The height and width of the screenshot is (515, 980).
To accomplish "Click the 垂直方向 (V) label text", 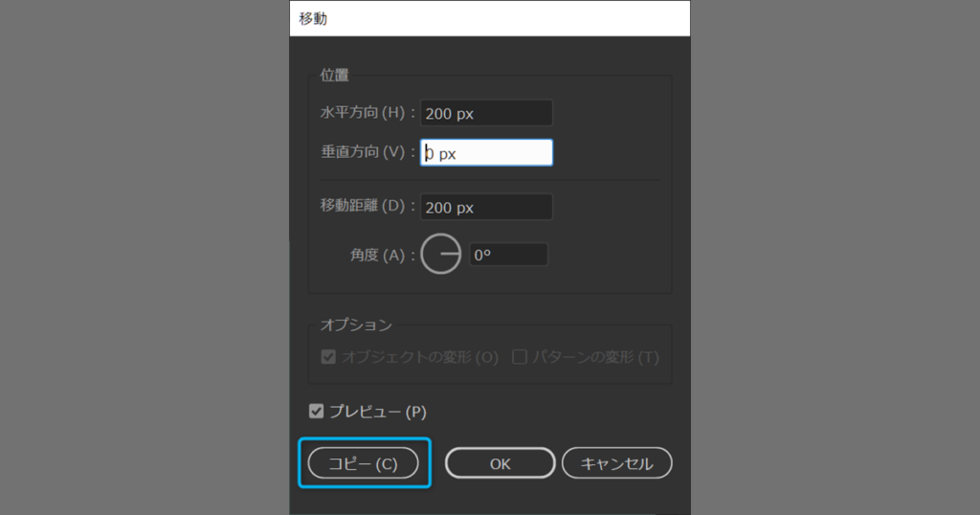I will click(364, 152).
